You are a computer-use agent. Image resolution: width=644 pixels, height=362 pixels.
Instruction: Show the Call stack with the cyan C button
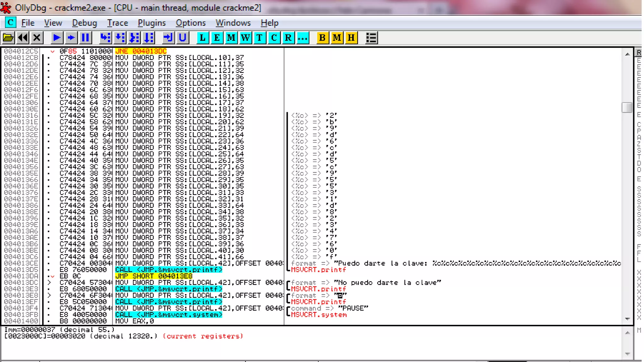[x=274, y=38]
